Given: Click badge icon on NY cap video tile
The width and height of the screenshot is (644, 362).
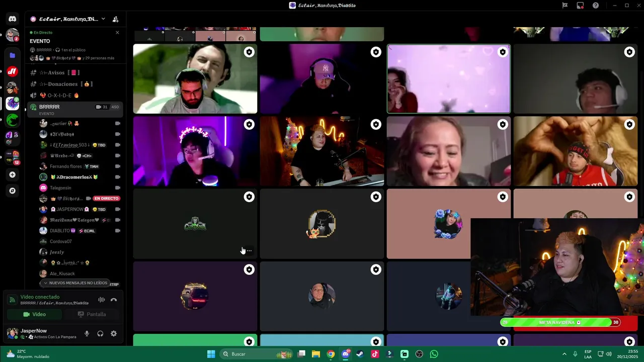Looking at the screenshot, I should point(376,52).
